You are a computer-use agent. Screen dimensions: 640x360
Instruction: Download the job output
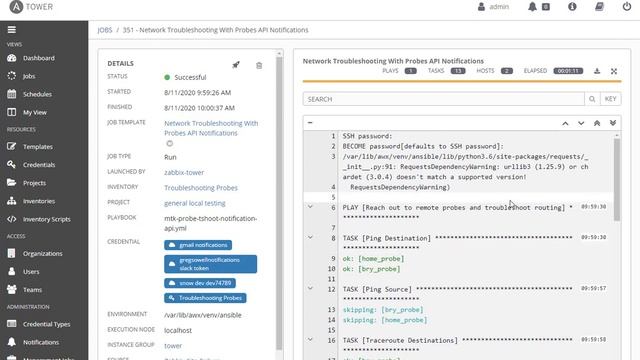pos(597,71)
